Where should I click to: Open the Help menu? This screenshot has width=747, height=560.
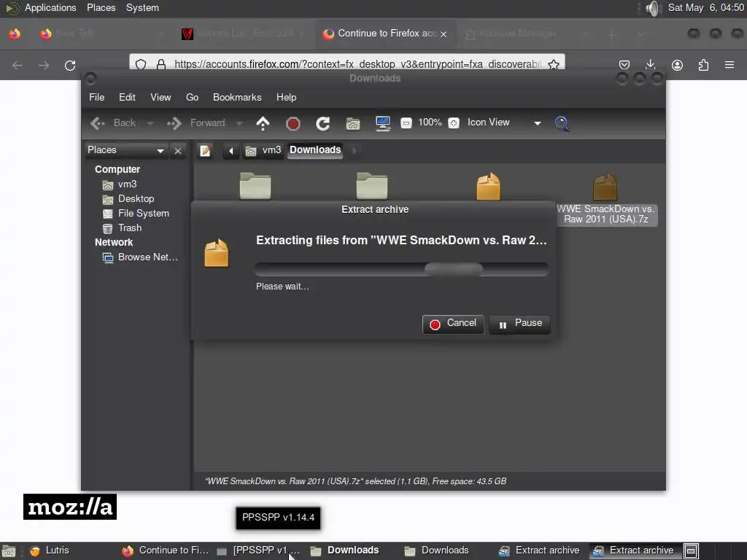pos(286,97)
